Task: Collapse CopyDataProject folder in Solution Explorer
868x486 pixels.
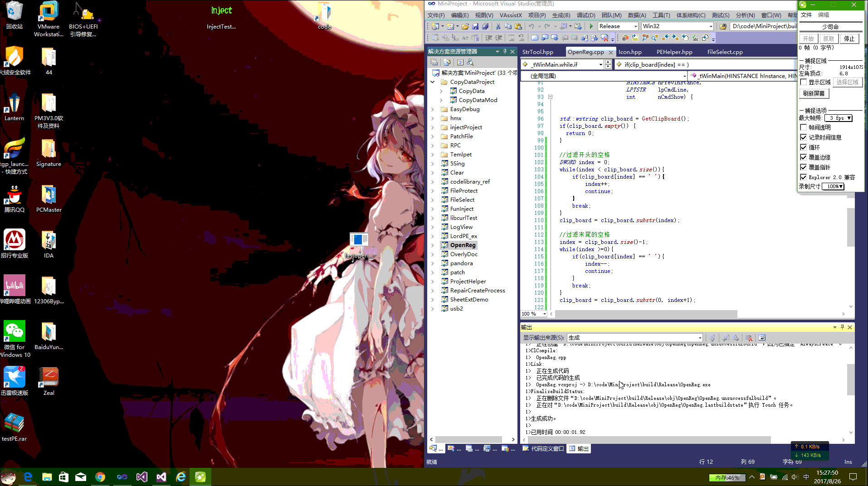Action: (x=433, y=82)
